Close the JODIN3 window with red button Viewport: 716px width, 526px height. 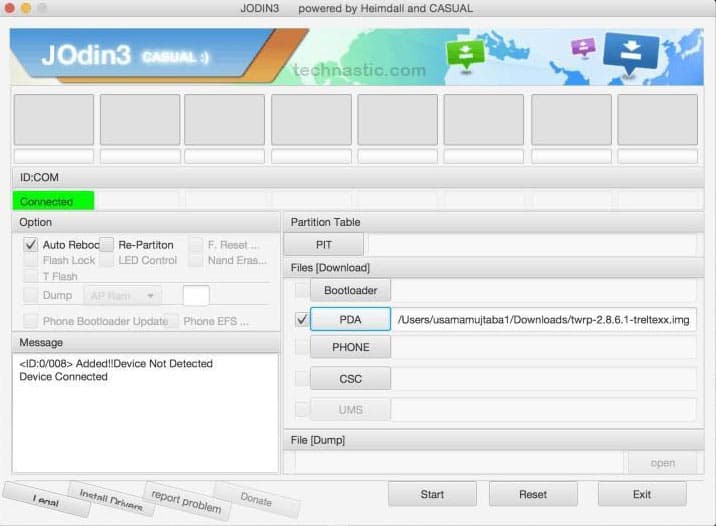9,8
